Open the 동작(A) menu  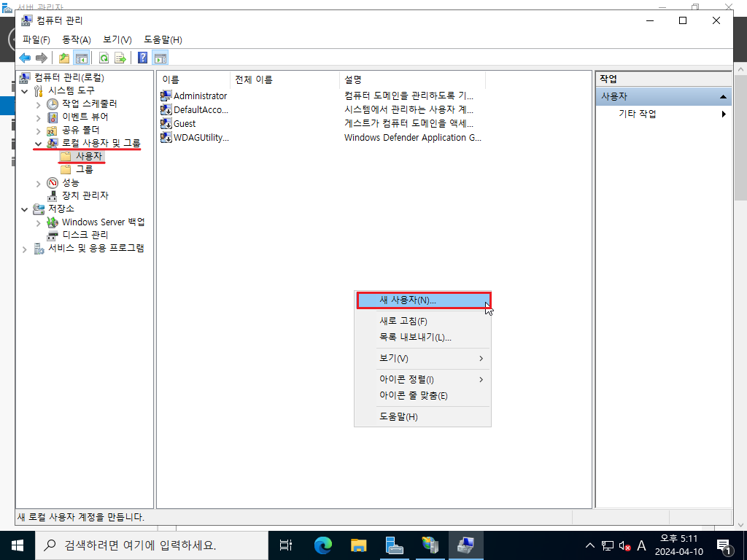click(76, 39)
